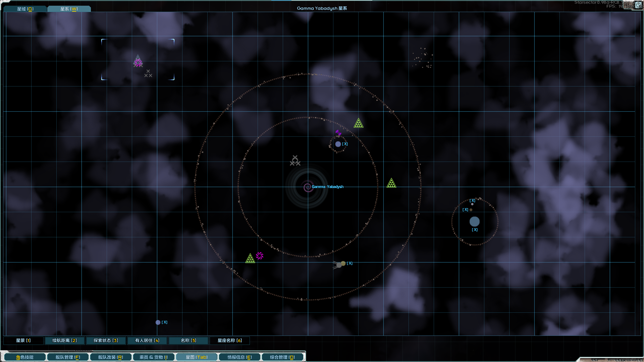This screenshot has width=644, height=362.
Task: Select the debris marker near the central star
Action: 295,161
